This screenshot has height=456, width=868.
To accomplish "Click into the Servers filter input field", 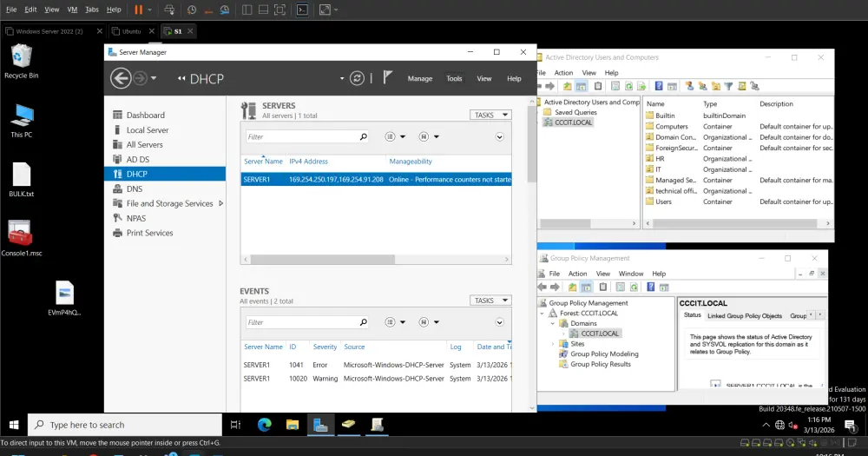I will [x=302, y=137].
